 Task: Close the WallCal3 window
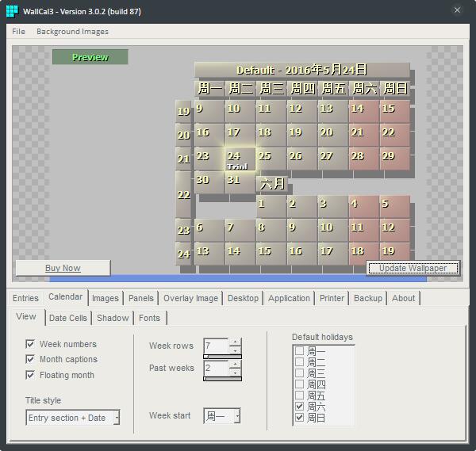pos(457,10)
